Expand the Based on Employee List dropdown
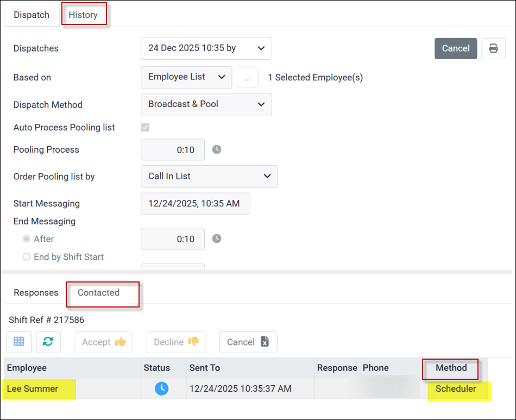This screenshot has height=420, width=516. (x=186, y=77)
